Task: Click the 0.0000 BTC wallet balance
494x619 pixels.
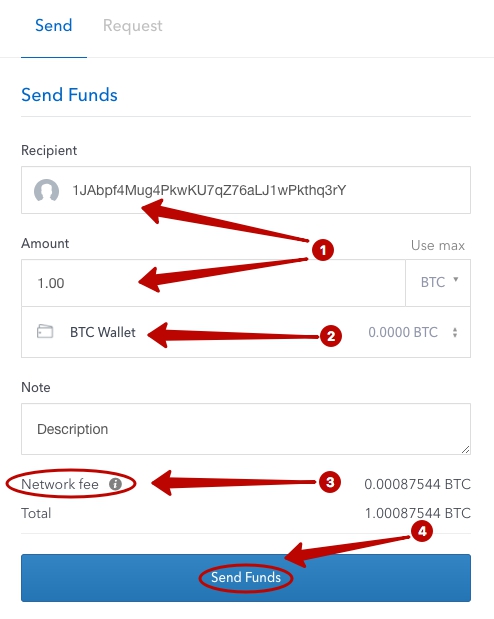Action: pyautogui.click(x=403, y=332)
